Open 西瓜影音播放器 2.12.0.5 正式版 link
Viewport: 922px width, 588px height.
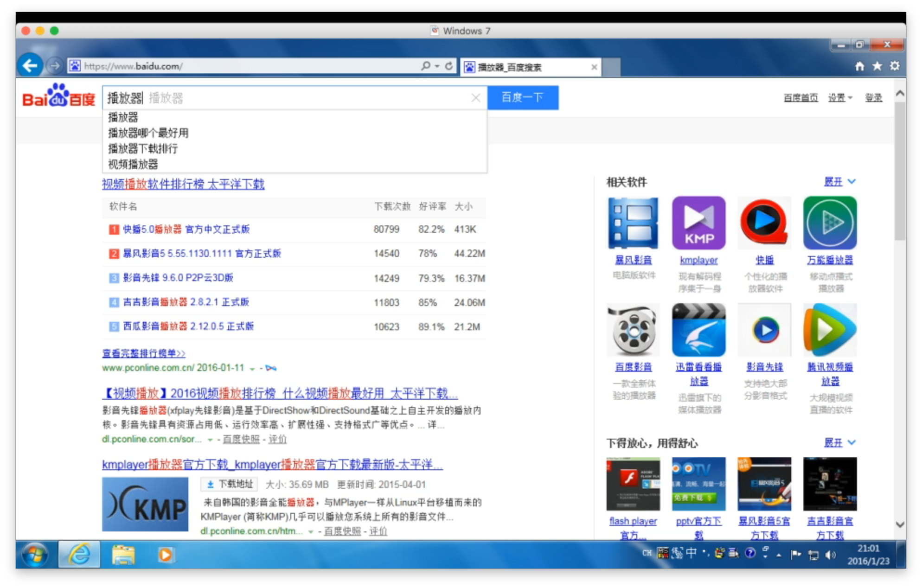188,326
